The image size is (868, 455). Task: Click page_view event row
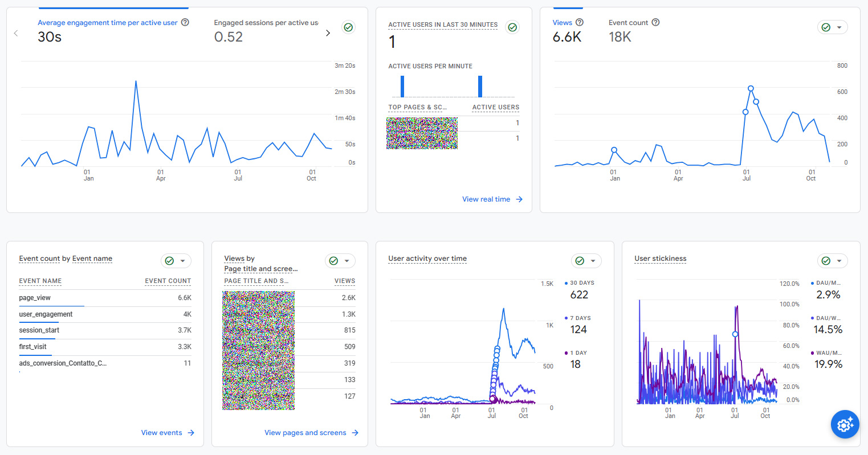click(x=105, y=298)
